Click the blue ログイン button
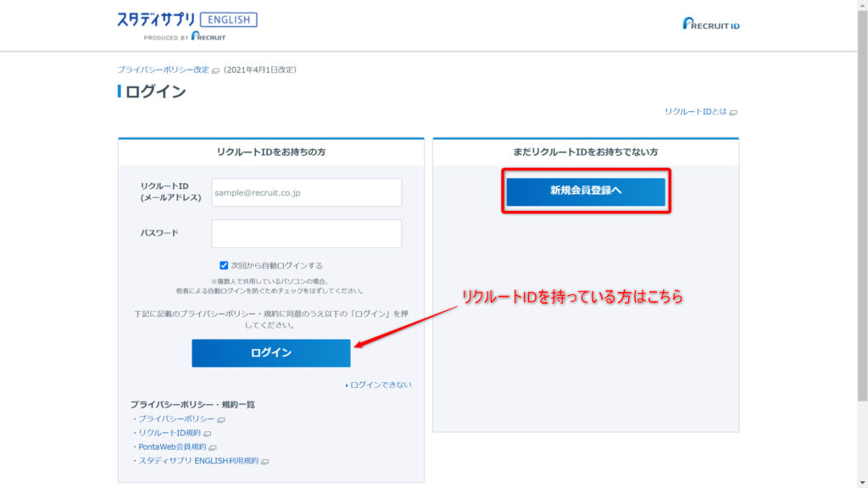 point(271,353)
